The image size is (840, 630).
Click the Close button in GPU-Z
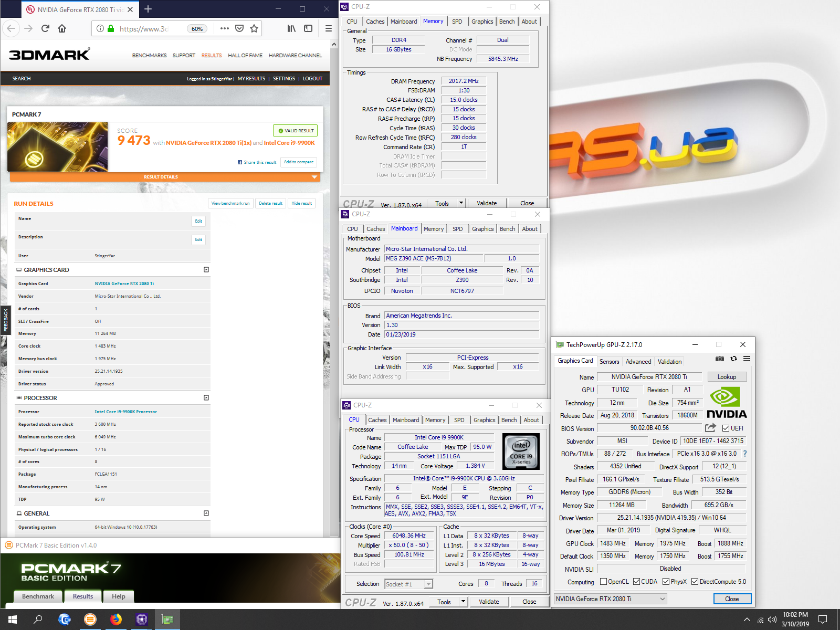point(732,599)
